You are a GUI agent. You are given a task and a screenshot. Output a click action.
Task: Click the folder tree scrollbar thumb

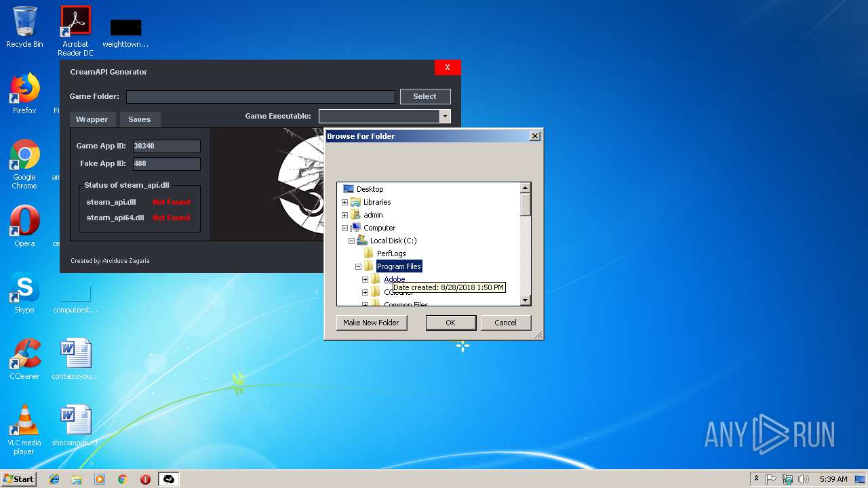click(526, 205)
